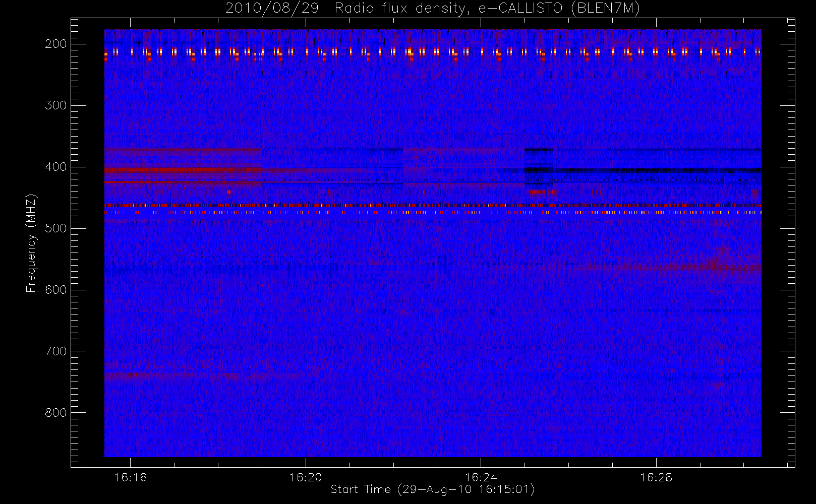Click the "Frequency (MHZ)" y-axis label
The image size is (816, 504).
coord(31,243)
